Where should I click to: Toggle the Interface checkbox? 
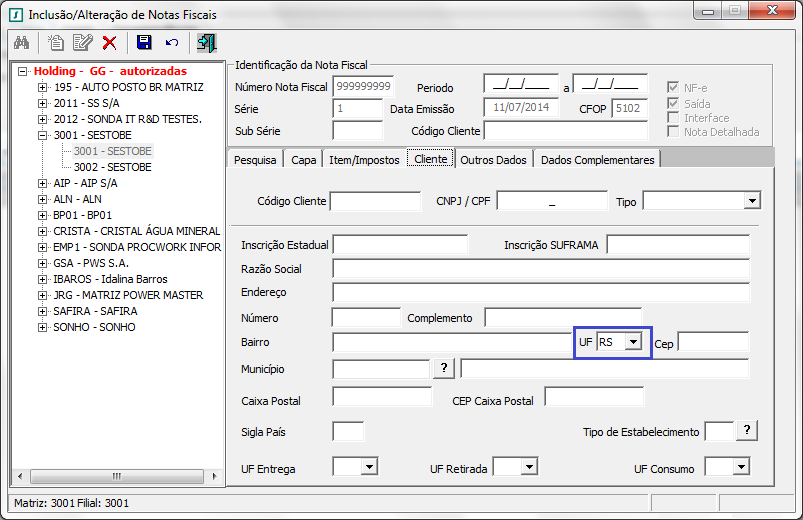click(x=674, y=118)
